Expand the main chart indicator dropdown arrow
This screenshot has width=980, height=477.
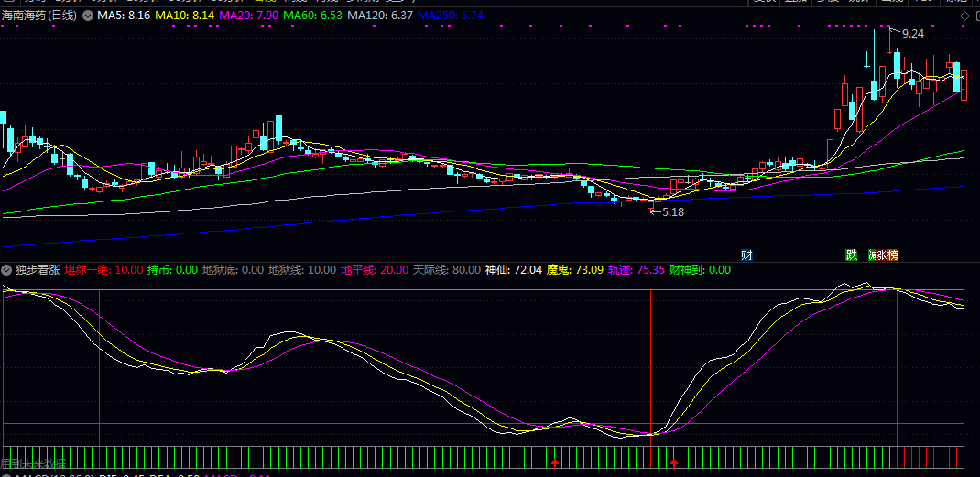pyautogui.click(x=87, y=16)
